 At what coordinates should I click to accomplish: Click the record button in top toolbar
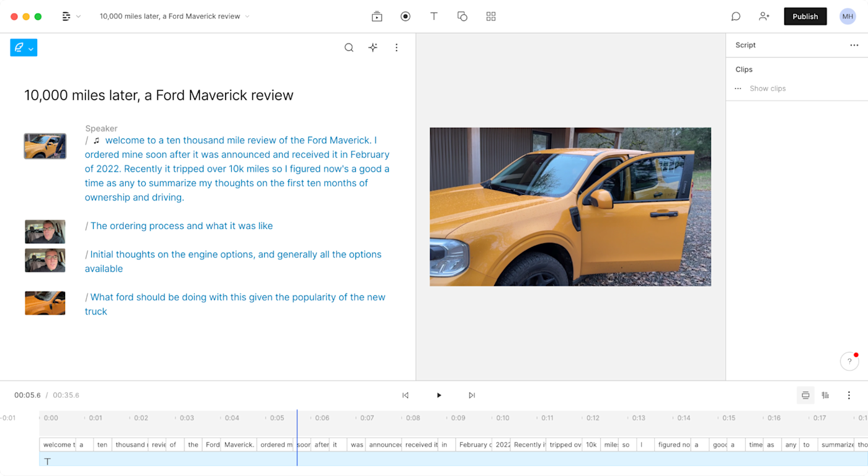[x=405, y=17]
